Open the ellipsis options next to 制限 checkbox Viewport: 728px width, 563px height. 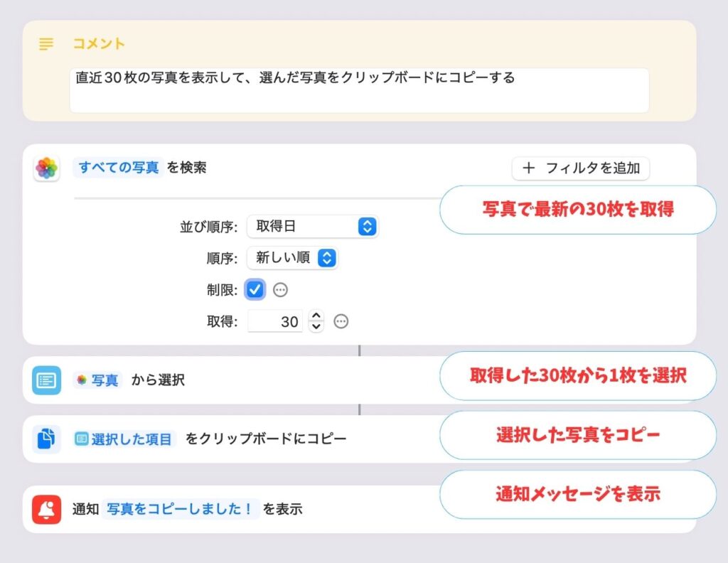click(x=280, y=290)
